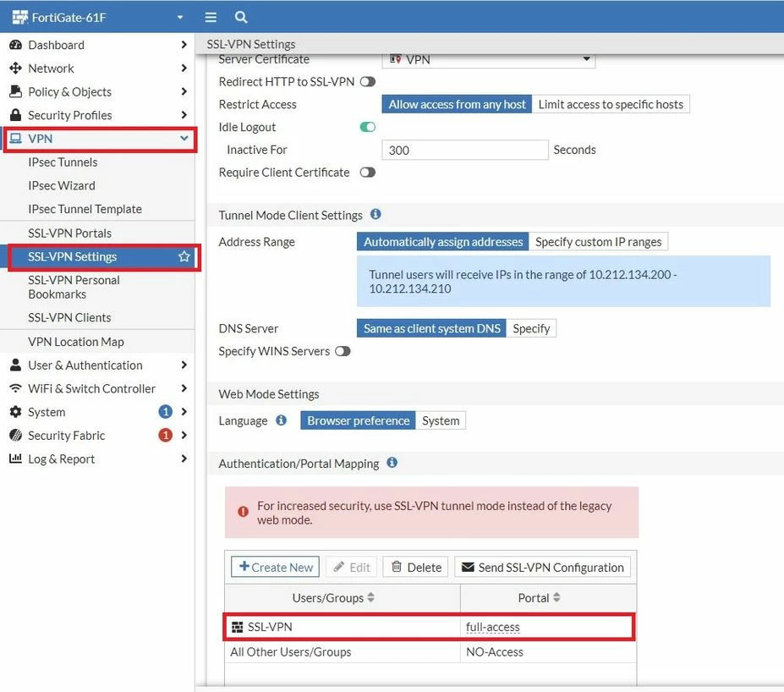Expand the Dashboard menu chevron
This screenshot has width=784, height=692.
(184, 45)
